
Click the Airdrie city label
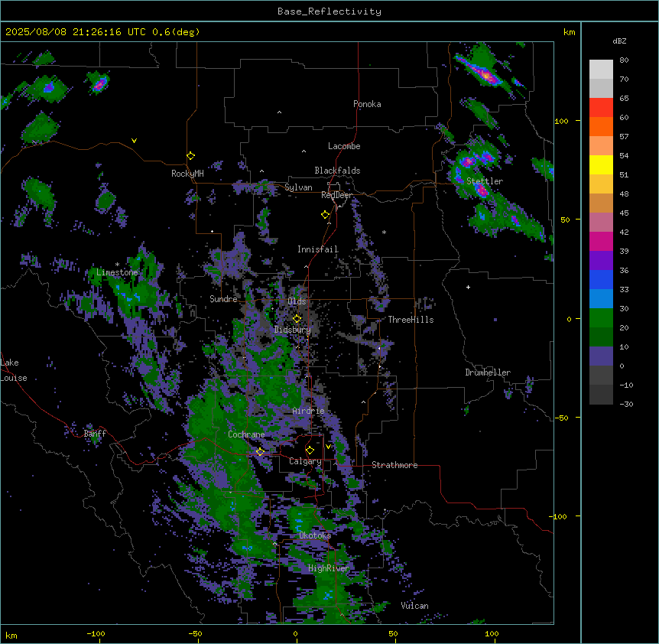309,411
